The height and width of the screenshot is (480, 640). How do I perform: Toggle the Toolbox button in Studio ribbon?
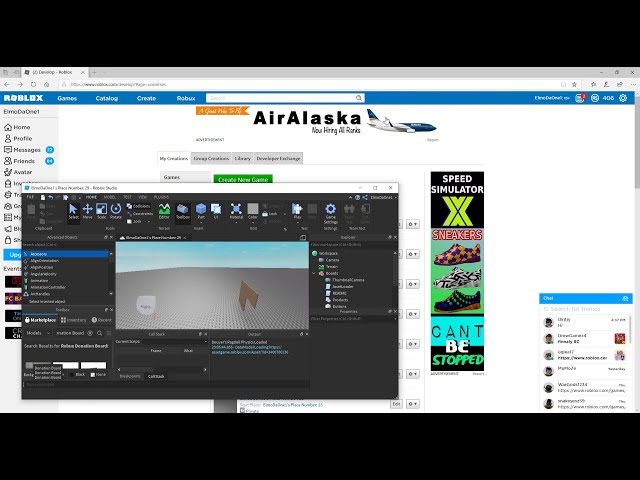click(x=182, y=211)
